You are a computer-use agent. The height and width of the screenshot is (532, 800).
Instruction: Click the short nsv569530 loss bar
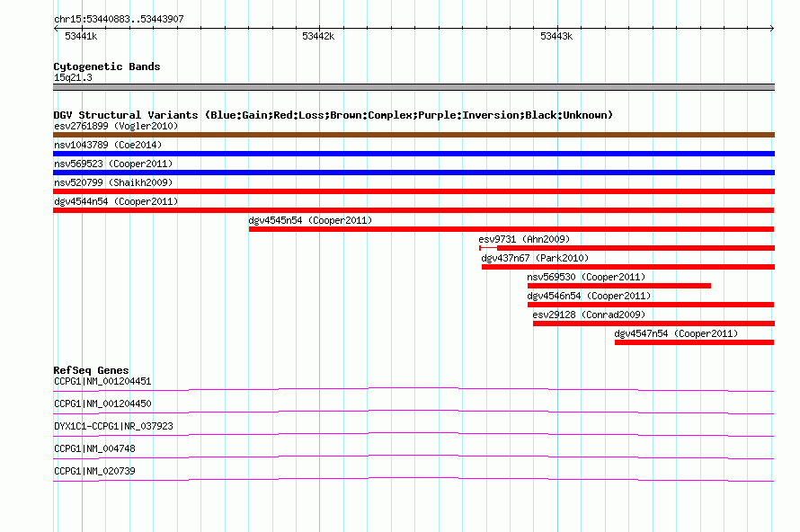619,286
